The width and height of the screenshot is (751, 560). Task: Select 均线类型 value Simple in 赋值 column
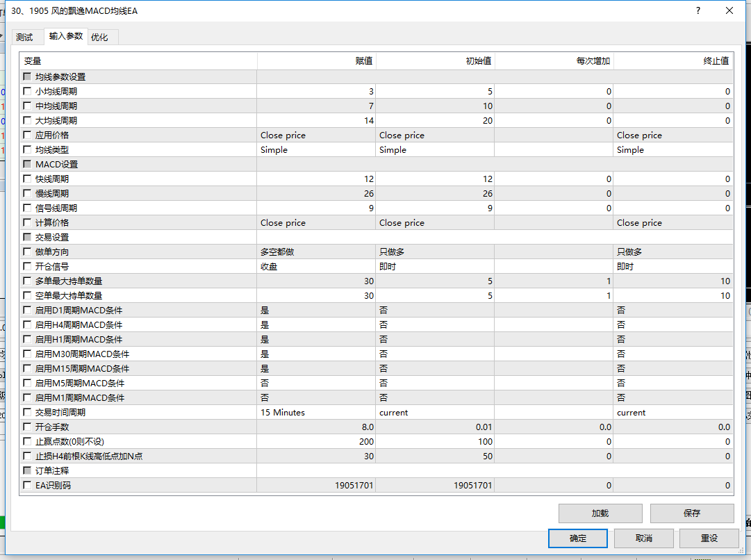pos(316,149)
